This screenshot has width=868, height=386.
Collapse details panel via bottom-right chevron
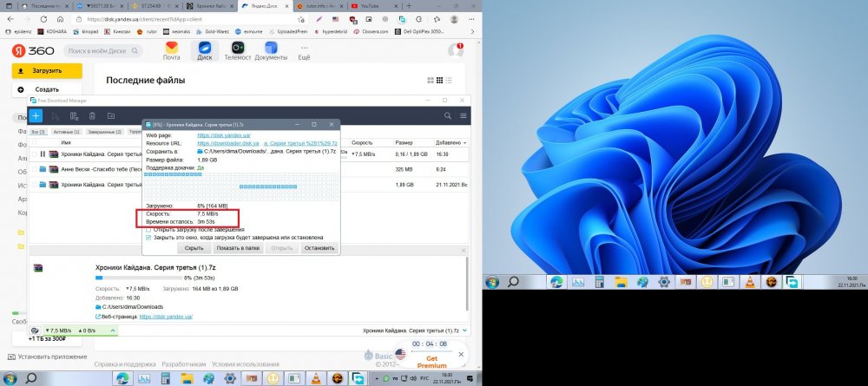click(465, 330)
